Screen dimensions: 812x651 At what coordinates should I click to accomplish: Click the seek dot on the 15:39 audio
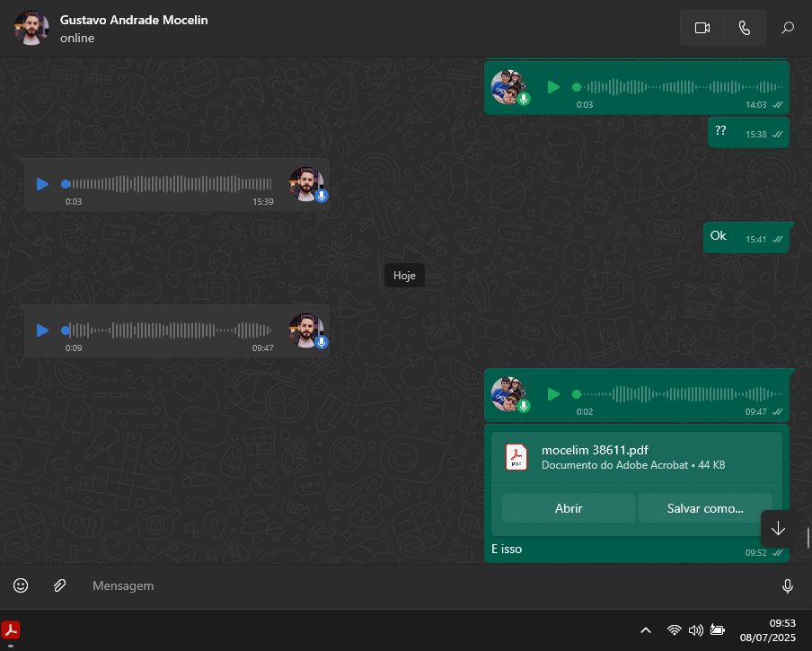(66, 184)
